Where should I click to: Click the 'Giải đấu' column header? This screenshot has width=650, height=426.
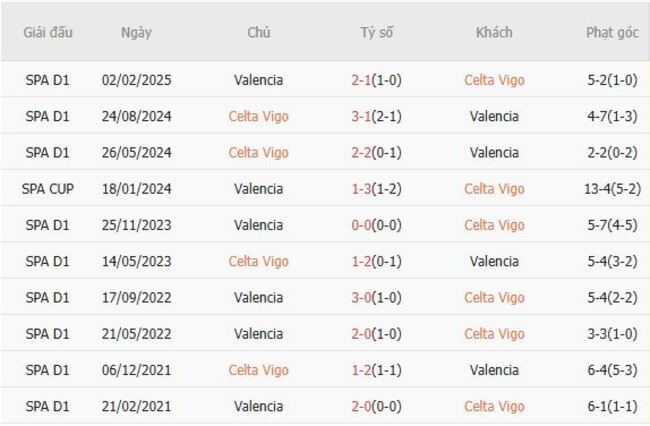click(x=47, y=32)
